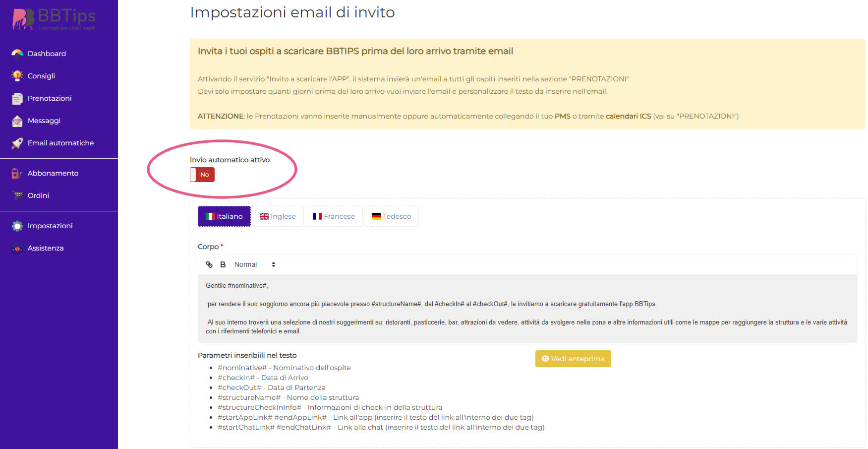Open the Normal text style dropdown

coord(255,264)
